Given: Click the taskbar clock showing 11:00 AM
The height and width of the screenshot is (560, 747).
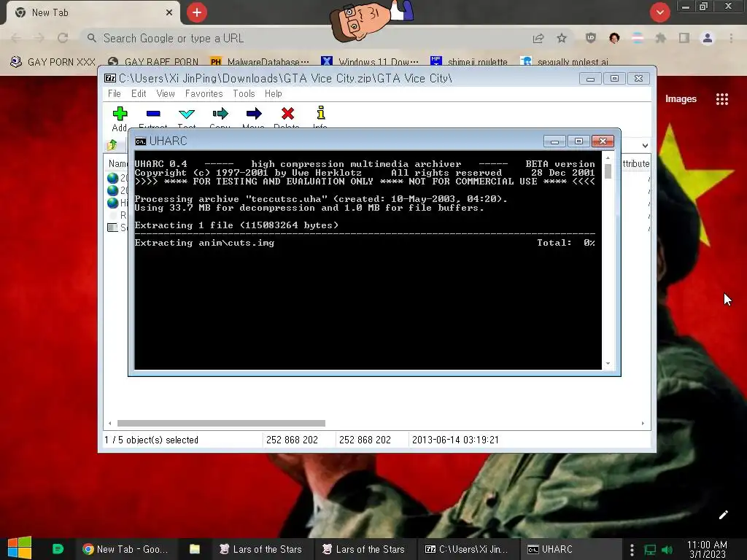Looking at the screenshot, I should coord(707,549).
